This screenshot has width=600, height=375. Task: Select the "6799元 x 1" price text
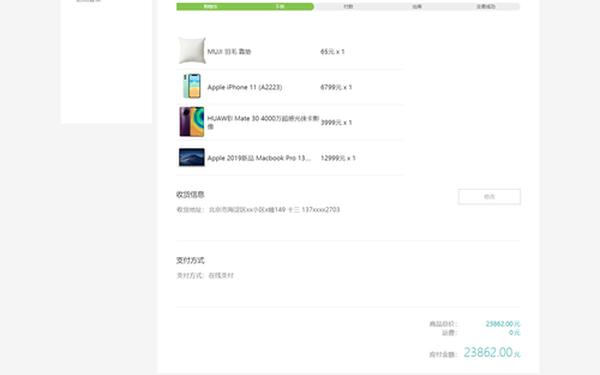pos(336,87)
